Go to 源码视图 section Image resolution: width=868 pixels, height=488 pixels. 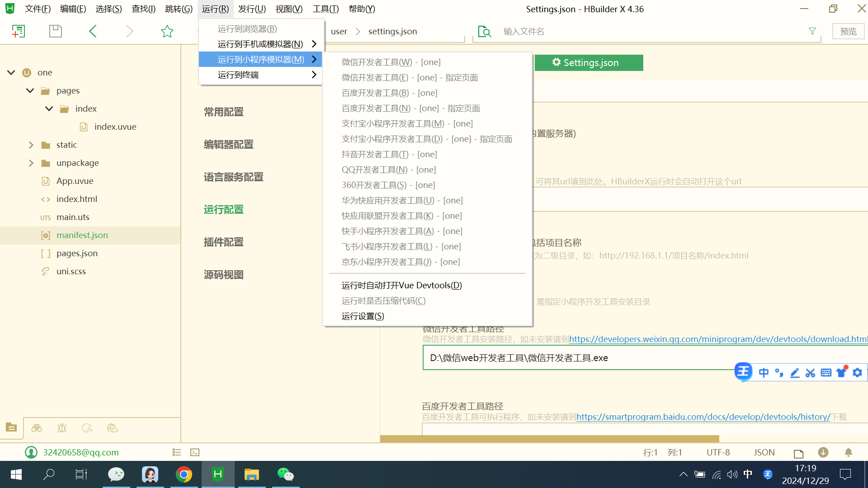224,274
